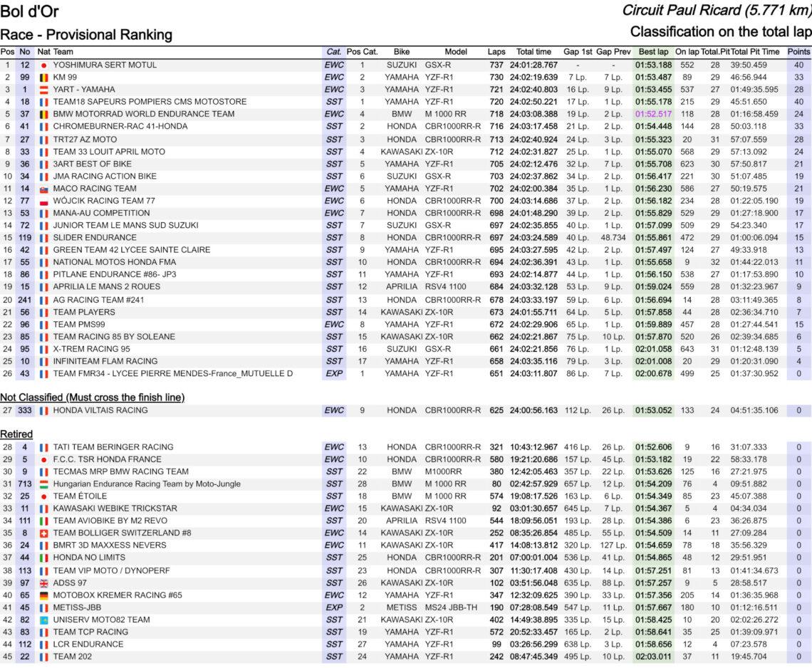Click the Polish flag beside WÓJCIK RACING TEAM 77

pyautogui.click(x=43, y=201)
